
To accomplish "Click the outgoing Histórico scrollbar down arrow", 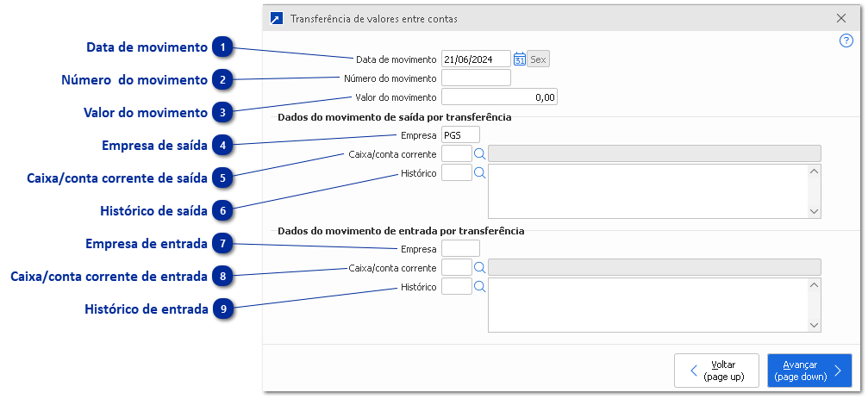I will (814, 211).
